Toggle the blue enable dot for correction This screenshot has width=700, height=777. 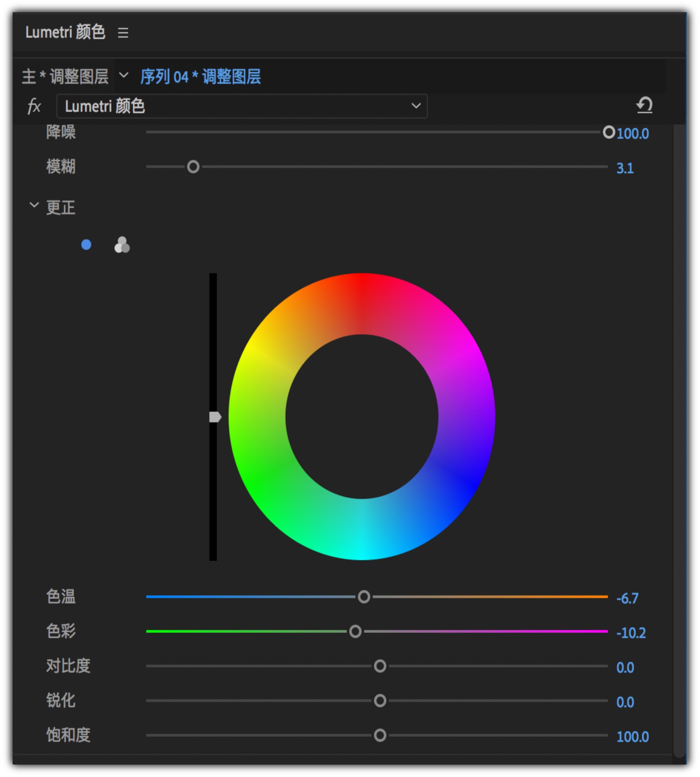pyautogui.click(x=86, y=245)
